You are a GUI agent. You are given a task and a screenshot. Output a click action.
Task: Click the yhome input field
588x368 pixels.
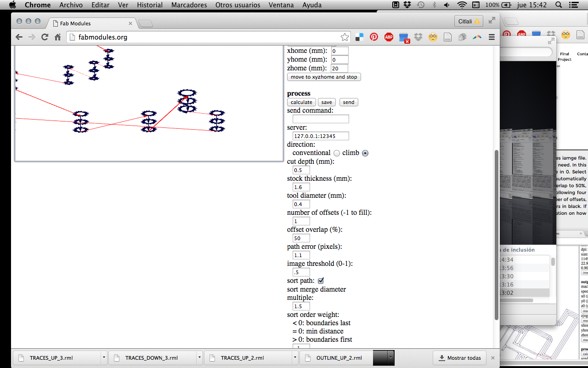click(339, 60)
